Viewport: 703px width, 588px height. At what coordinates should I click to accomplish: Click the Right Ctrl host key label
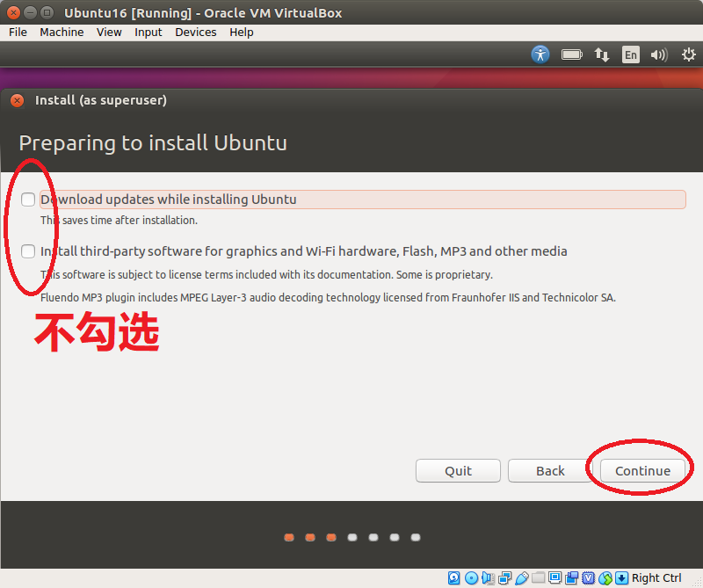(x=656, y=577)
